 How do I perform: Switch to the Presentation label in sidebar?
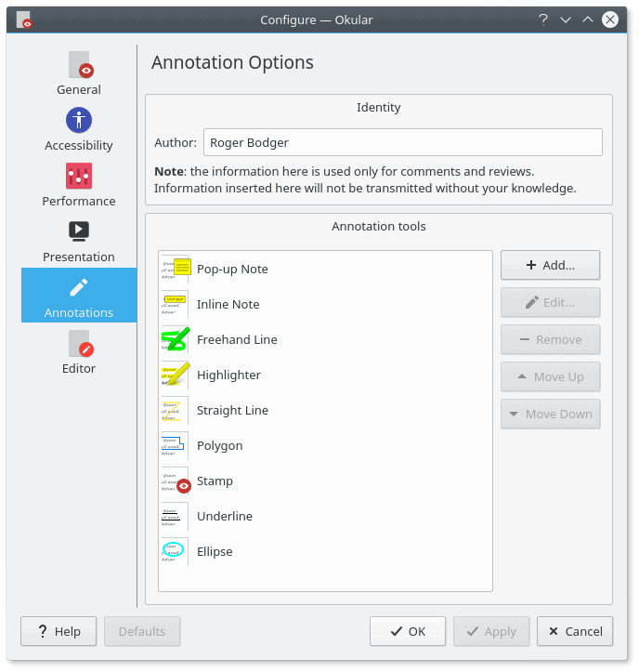79,257
